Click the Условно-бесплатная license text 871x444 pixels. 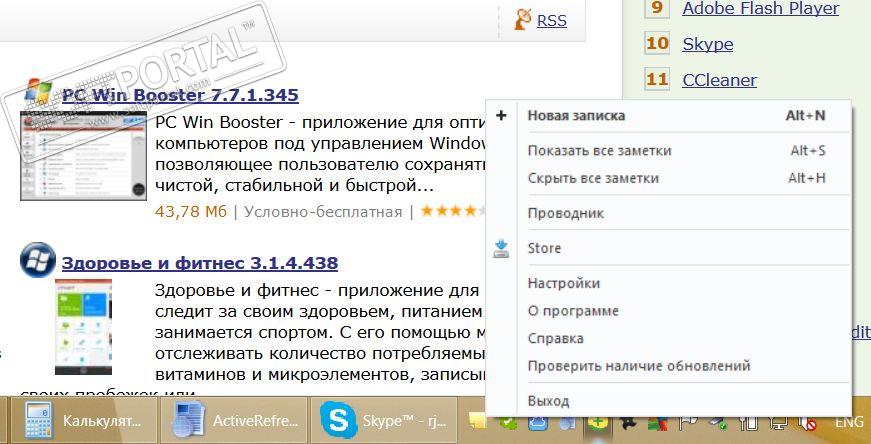323,212
